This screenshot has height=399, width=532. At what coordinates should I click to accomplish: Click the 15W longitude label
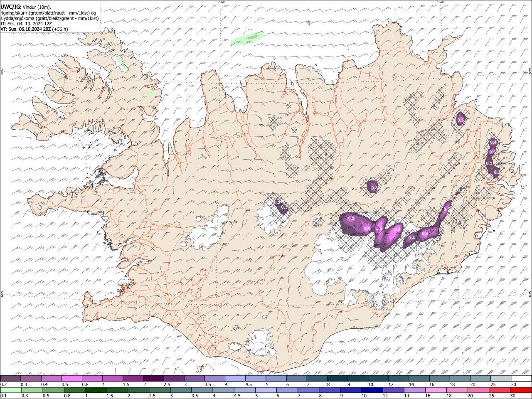click(440, 2)
